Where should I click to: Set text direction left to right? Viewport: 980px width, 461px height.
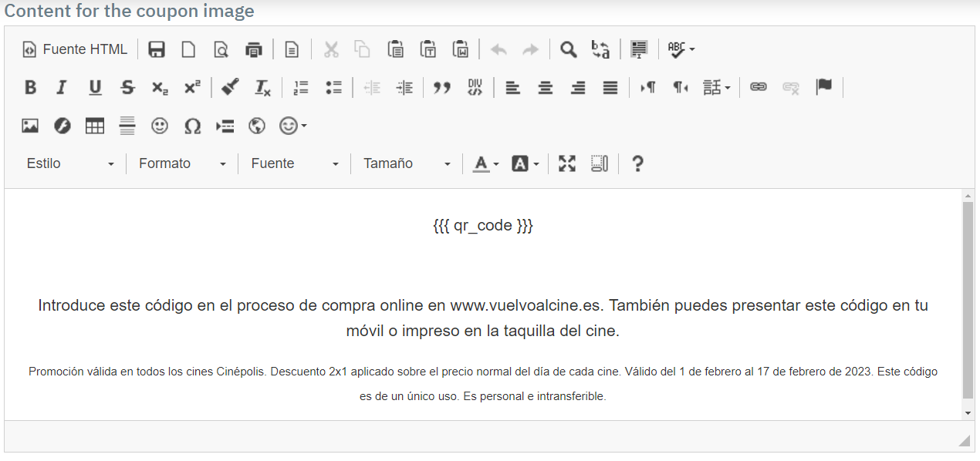pos(648,87)
